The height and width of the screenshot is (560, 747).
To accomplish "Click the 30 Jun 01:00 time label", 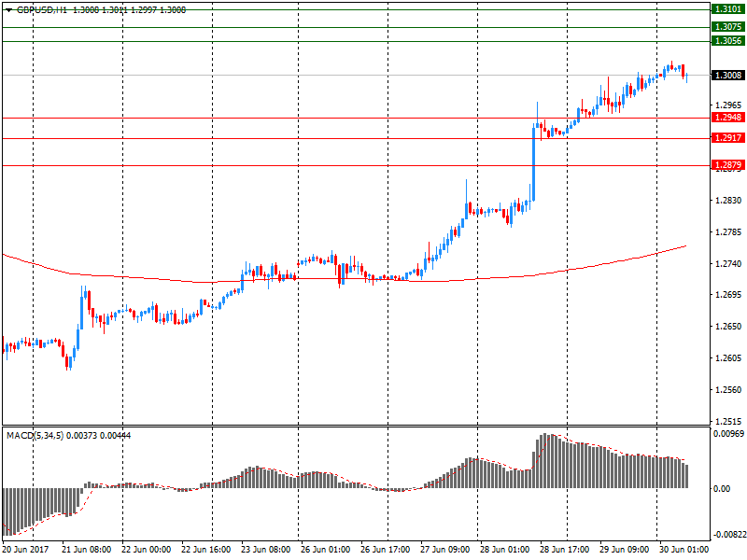I will 684,549.
